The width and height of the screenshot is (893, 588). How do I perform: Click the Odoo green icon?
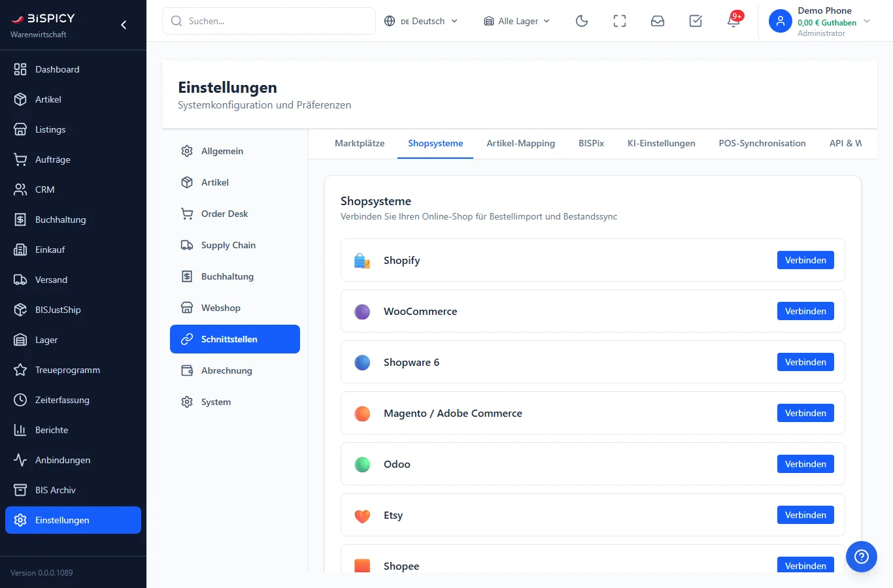click(362, 465)
